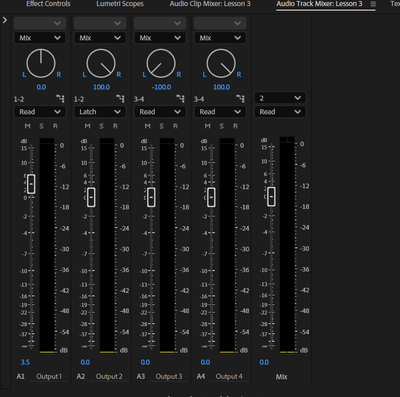Screen dimensions: 400x397
Task: Click the A2 track output assignment icon
Action: pyautogui.click(x=120, y=99)
